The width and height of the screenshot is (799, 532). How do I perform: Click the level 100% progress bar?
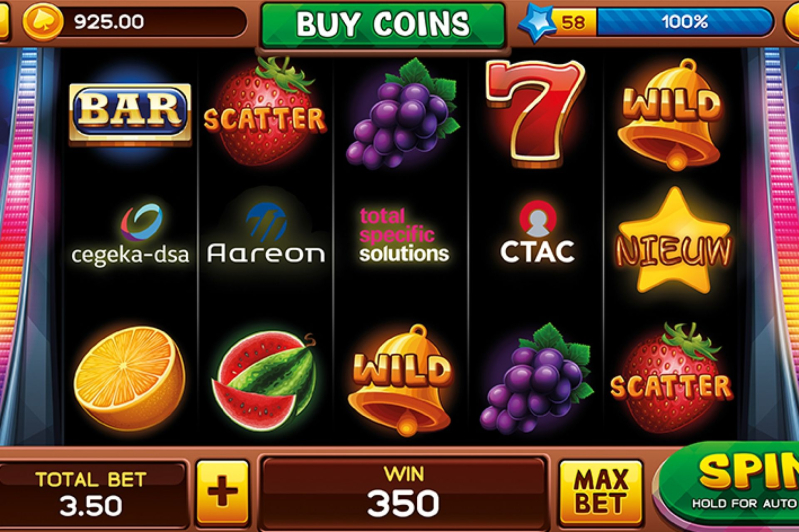(x=685, y=22)
